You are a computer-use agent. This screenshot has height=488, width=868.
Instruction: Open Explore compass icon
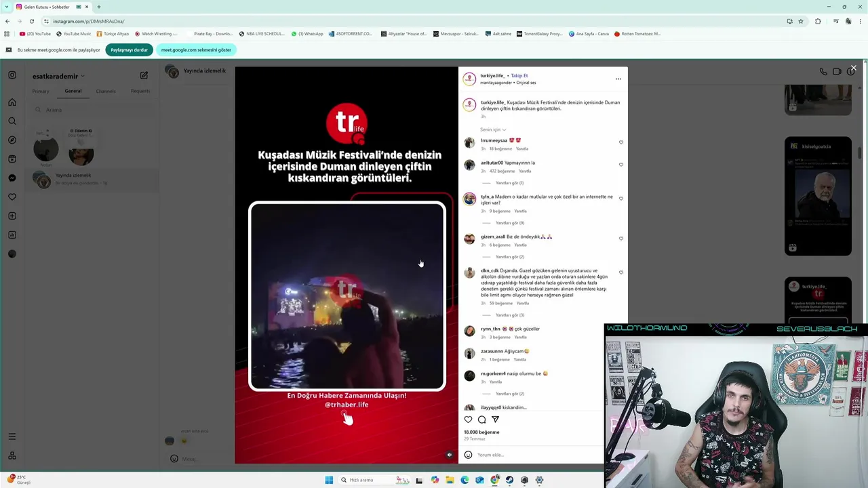pos(12,140)
